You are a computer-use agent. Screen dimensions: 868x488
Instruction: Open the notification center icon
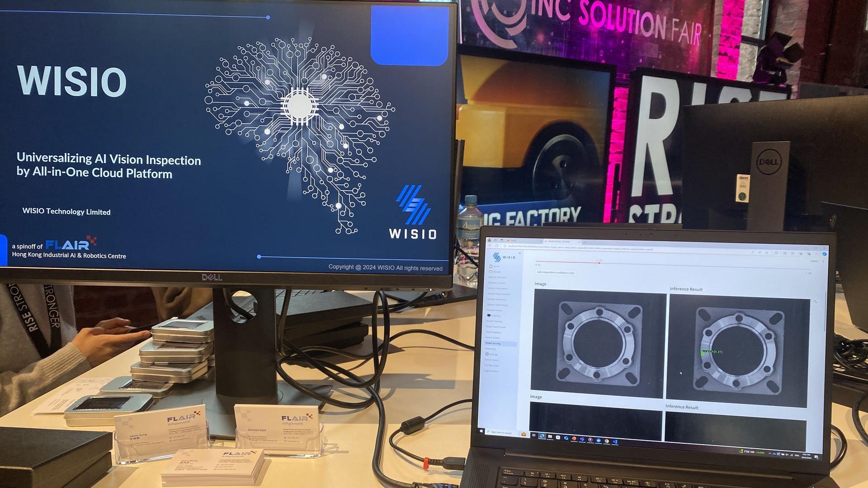tap(816, 457)
